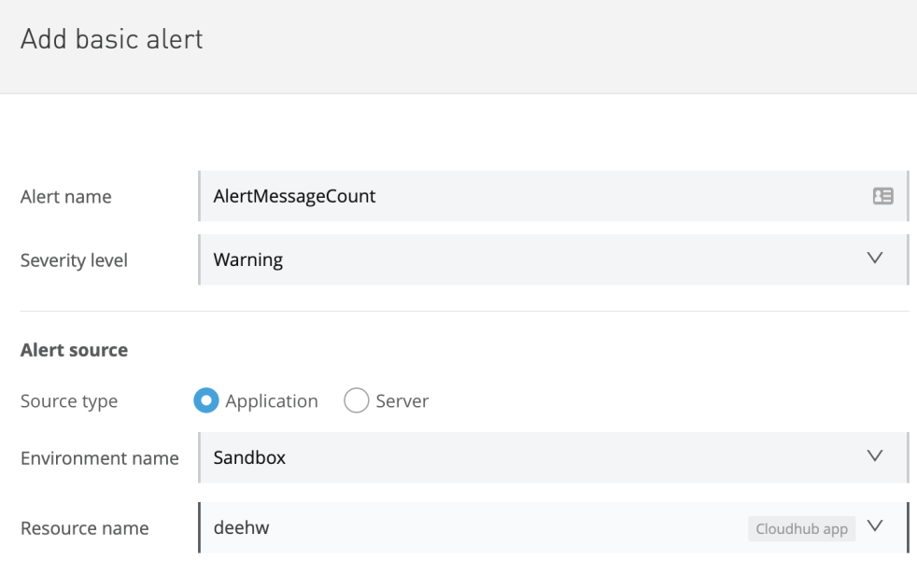The width and height of the screenshot is (917, 588).
Task: Click the Alert source section label
Action: 74,349
